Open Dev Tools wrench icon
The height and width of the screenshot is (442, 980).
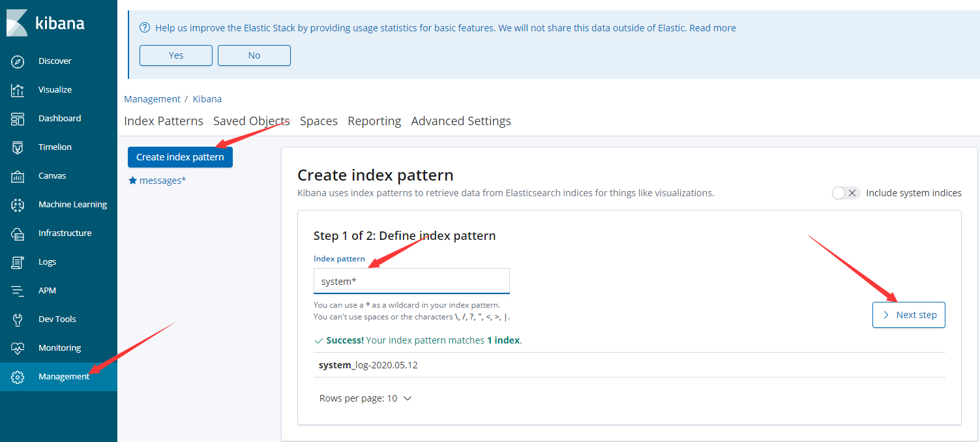pos(18,319)
